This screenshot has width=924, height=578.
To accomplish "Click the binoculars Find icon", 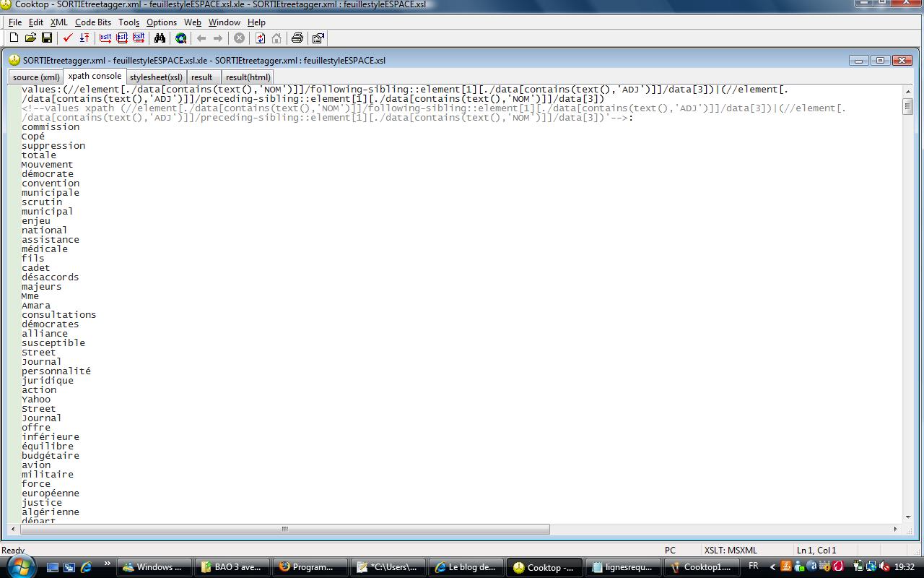I will coord(160,38).
